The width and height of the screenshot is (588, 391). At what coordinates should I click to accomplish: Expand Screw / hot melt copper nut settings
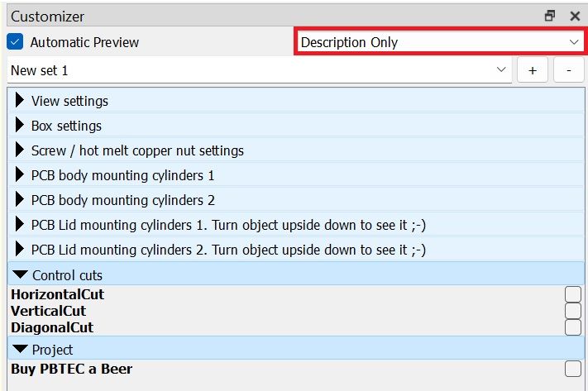tap(296, 150)
